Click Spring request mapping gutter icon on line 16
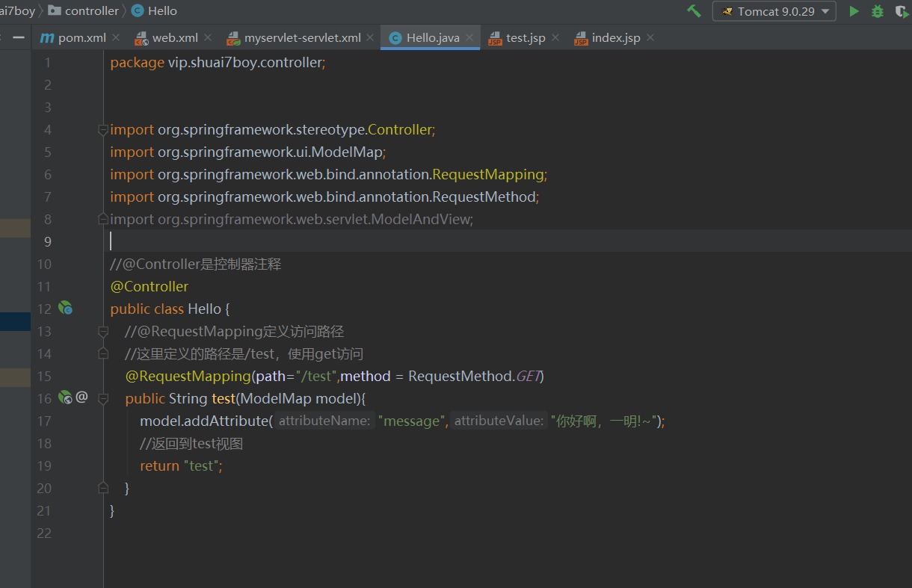This screenshot has height=588, width=912. click(x=65, y=397)
